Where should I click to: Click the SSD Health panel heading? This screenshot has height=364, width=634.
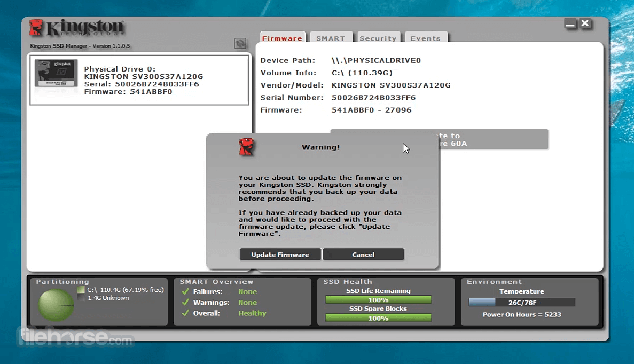348,282
